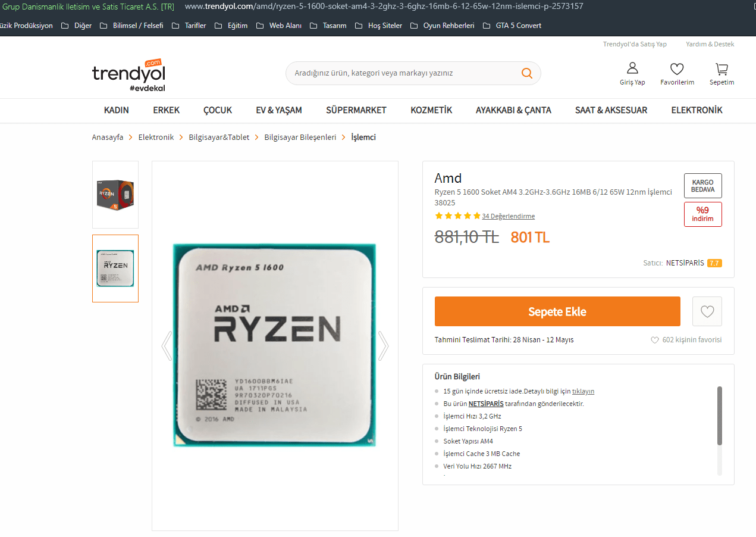Click the main Ryzen 5 1600 product image
This screenshot has width=756, height=537.
point(275,345)
